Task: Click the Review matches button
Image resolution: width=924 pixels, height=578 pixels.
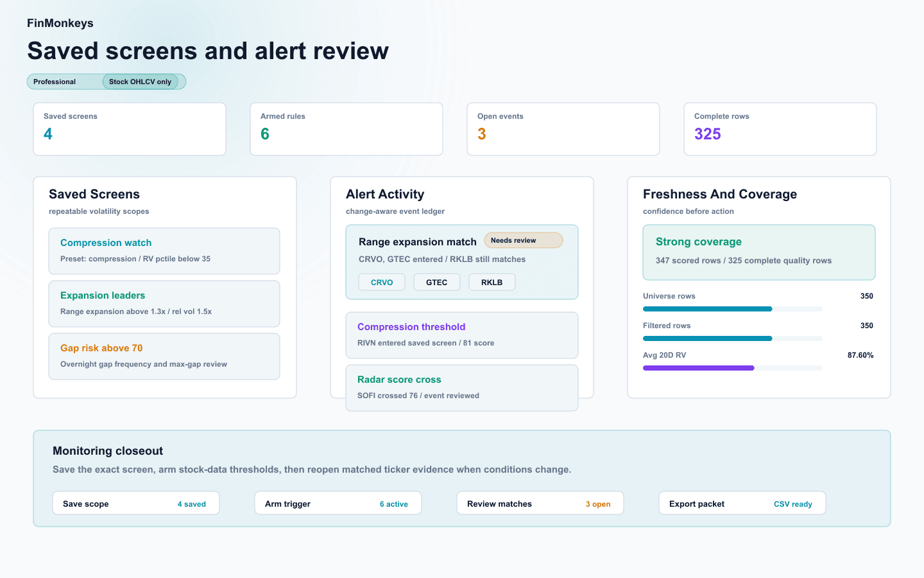Action: click(540, 504)
